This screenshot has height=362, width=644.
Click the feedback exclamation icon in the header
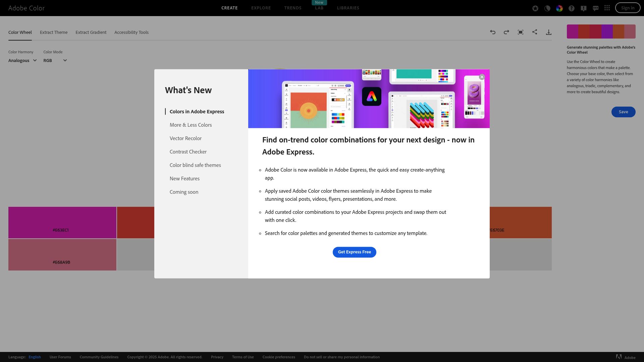coord(584,8)
